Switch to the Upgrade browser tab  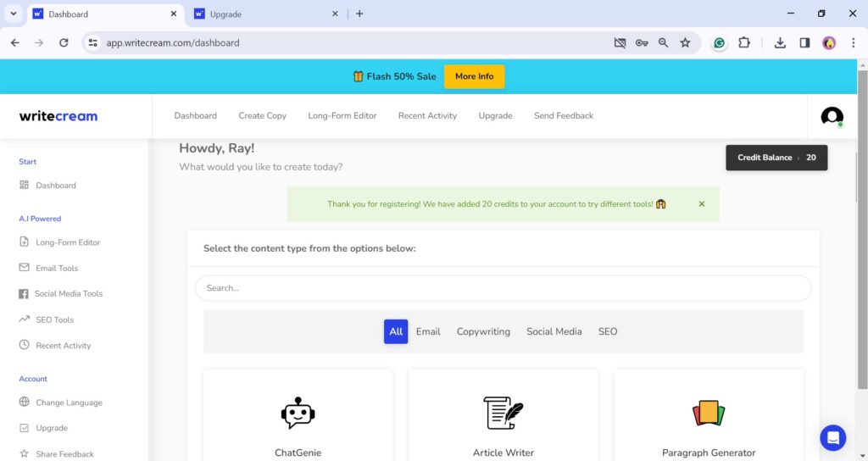click(x=265, y=14)
